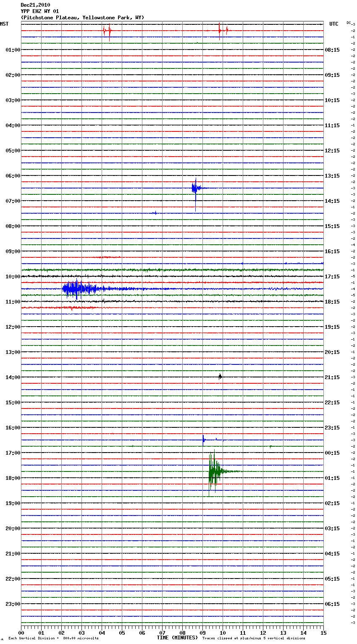Select the 12:00 MST row label
The image size is (357, 644).
(13, 327)
